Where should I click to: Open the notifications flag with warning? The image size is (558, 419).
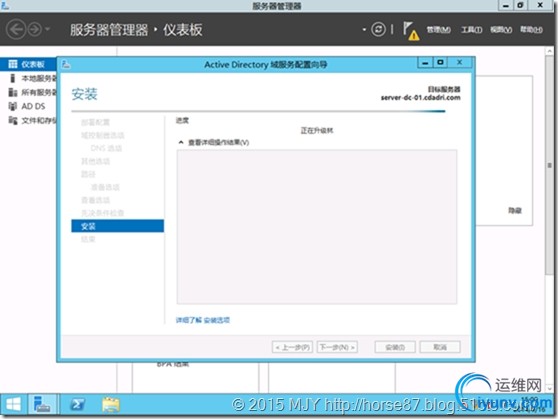pos(411,31)
